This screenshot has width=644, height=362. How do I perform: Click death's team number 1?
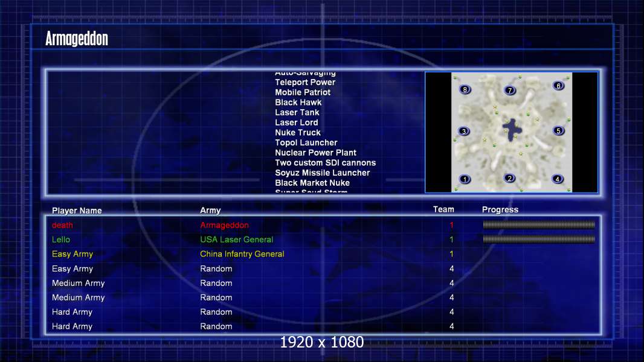tap(451, 225)
